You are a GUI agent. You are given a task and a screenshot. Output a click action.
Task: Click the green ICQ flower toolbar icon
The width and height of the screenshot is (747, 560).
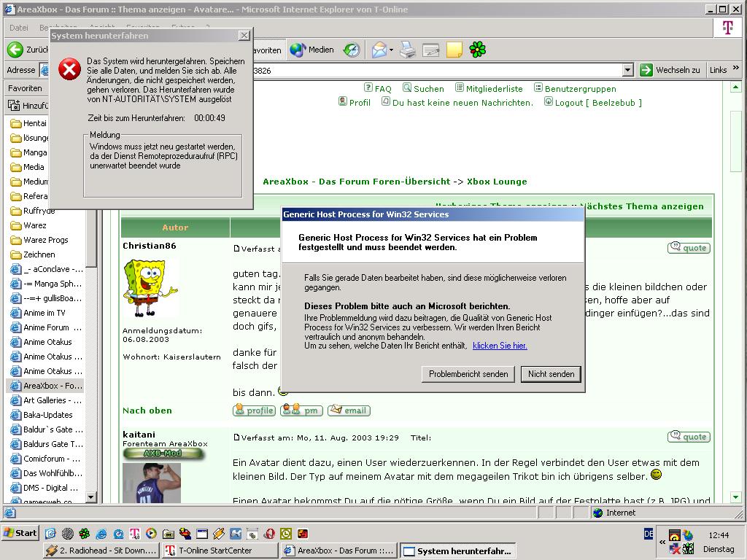click(x=477, y=50)
